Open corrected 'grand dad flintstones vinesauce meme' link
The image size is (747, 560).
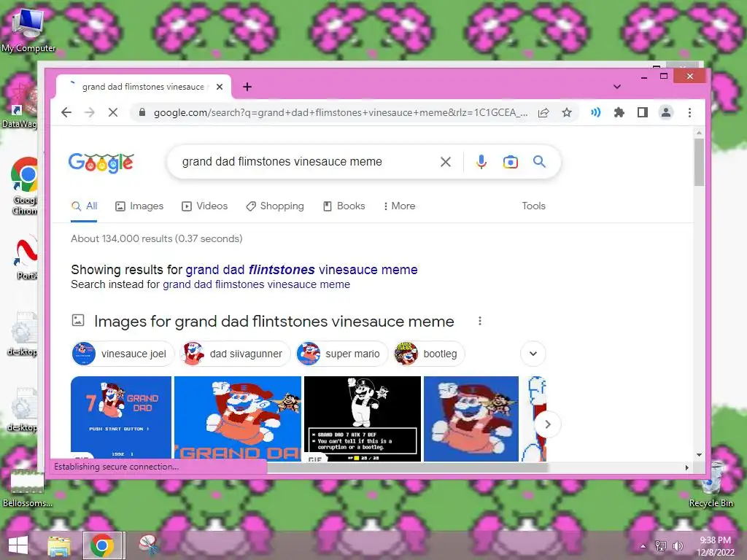pyautogui.click(x=301, y=270)
